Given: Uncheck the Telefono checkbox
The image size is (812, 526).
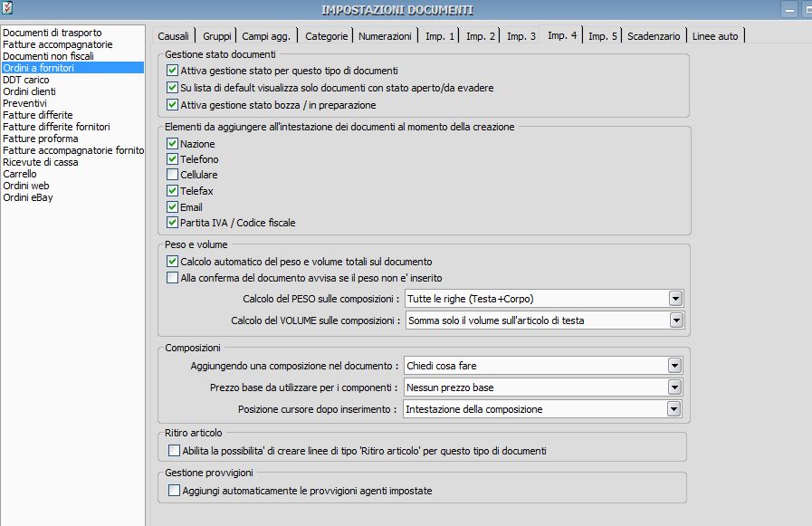Looking at the screenshot, I should [172, 158].
